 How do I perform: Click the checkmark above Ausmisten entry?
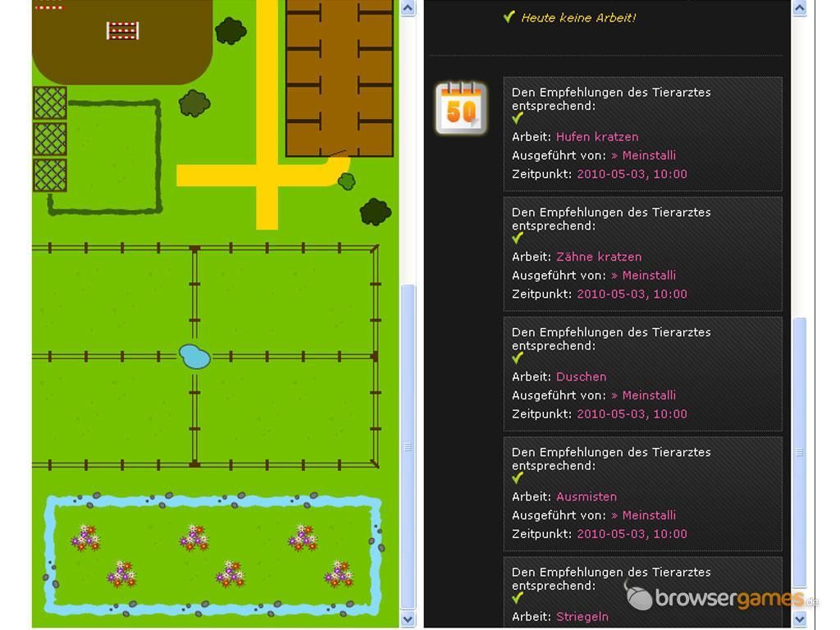click(x=517, y=478)
